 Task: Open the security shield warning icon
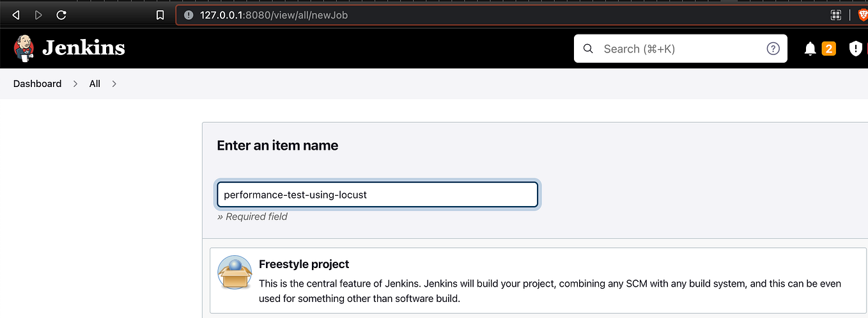[856, 49]
